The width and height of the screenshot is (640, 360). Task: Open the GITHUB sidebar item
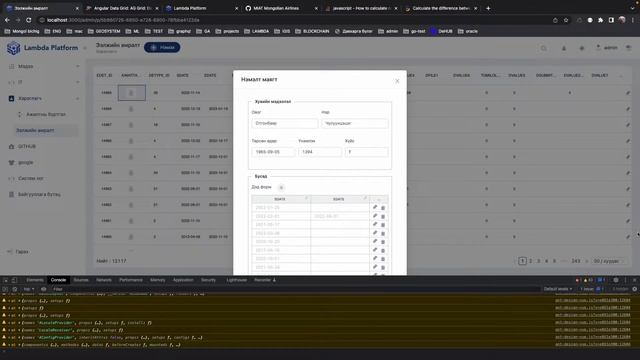(x=27, y=146)
